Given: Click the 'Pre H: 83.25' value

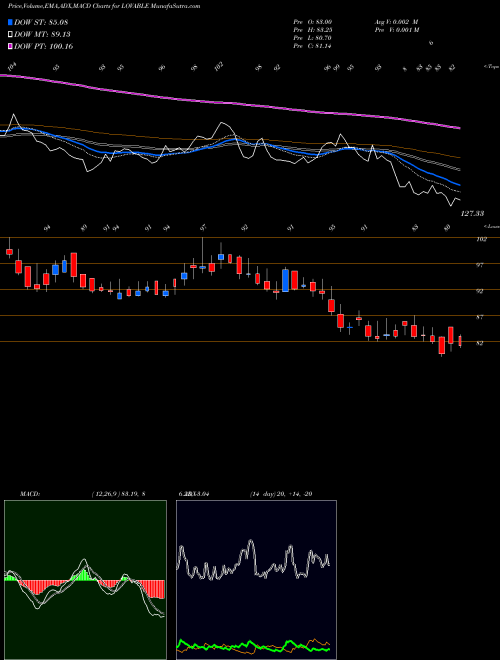Looking at the screenshot, I should [x=312, y=30].
